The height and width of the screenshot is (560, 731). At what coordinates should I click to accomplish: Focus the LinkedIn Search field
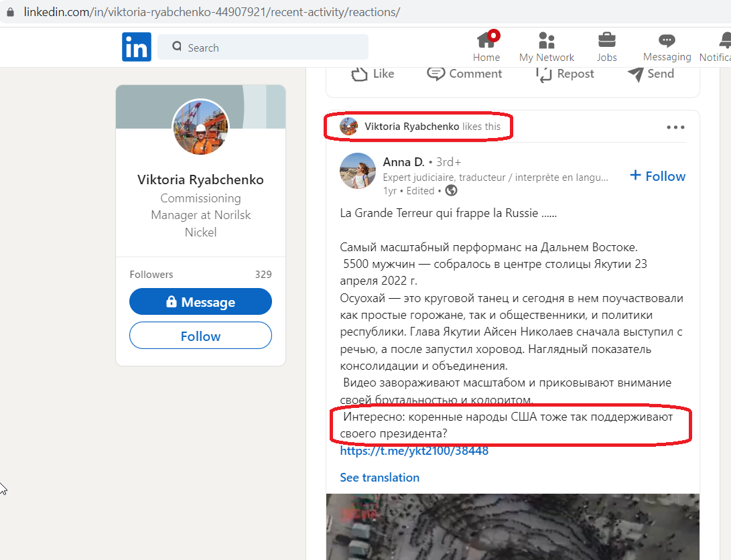tap(263, 47)
